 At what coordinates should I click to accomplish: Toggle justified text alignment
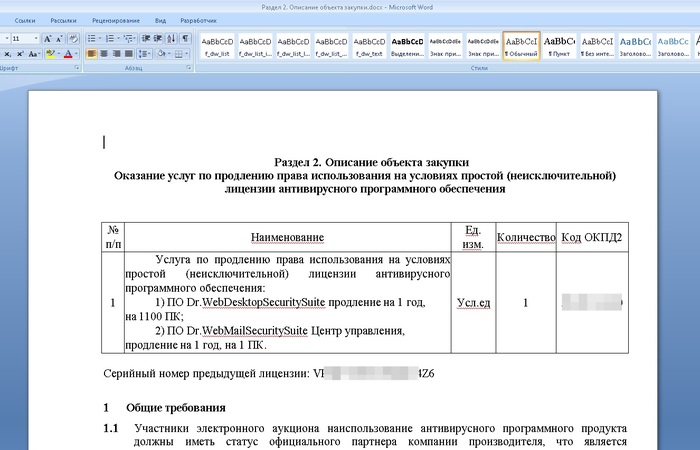(x=129, y=54)
